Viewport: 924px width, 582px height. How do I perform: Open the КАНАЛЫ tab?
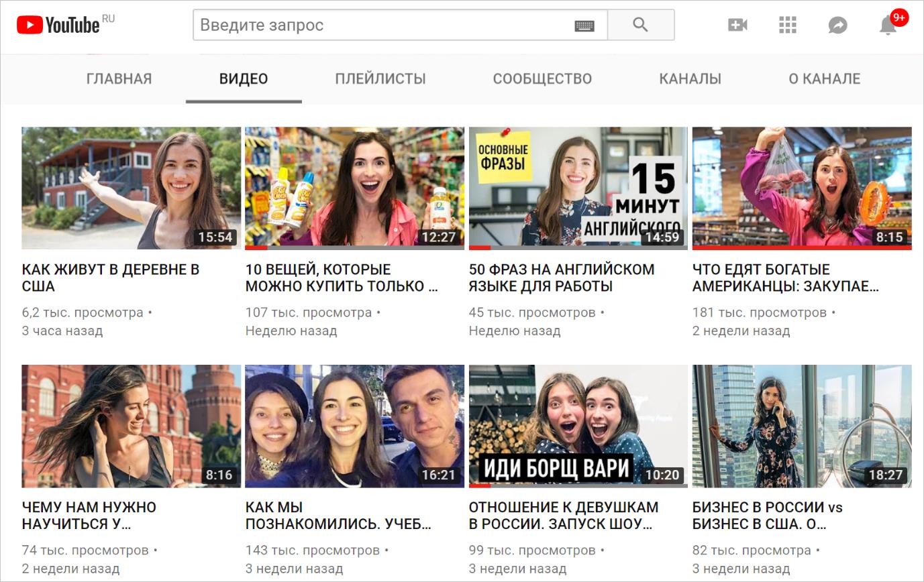point(690,78)
